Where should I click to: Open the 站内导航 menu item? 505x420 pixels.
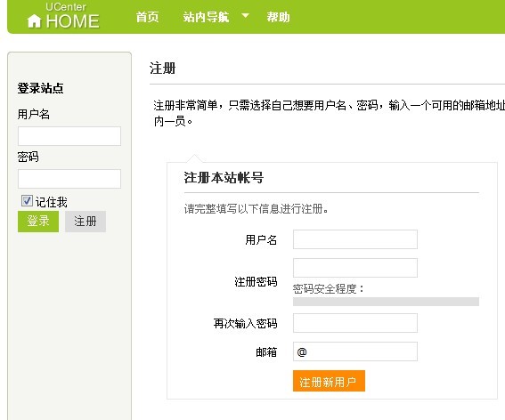coord(206,17)
